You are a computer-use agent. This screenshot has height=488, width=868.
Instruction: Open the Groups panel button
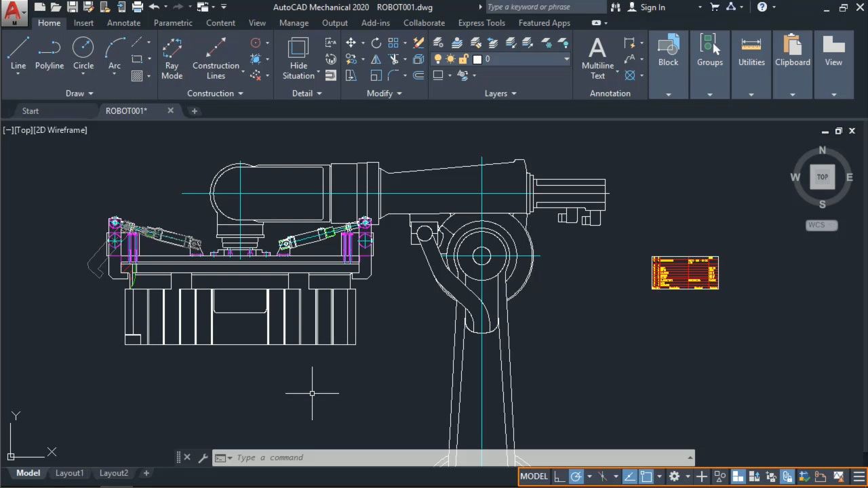click(x=710, y=52)
